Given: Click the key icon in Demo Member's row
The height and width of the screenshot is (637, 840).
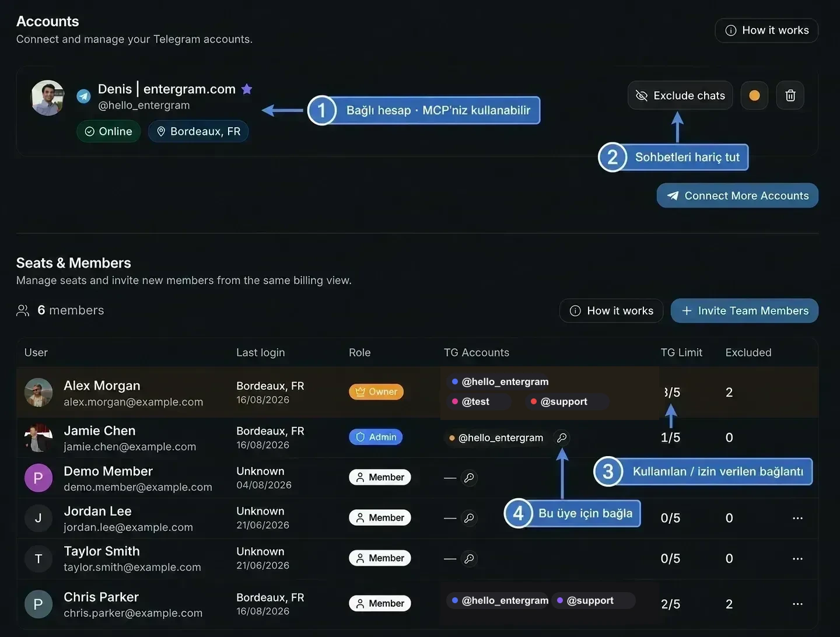Looking at the screenshot, I should (469, 478).
